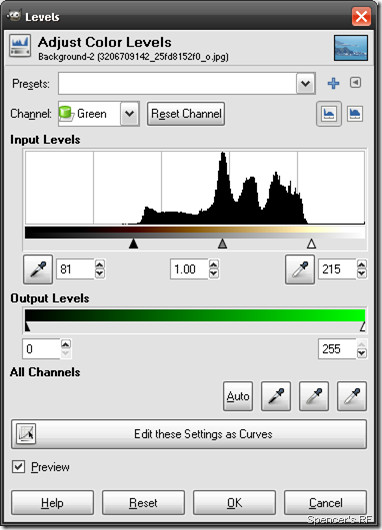Increase low output level from 0
Viewport: 382px width, 530px height.
[x=66, y=344]
